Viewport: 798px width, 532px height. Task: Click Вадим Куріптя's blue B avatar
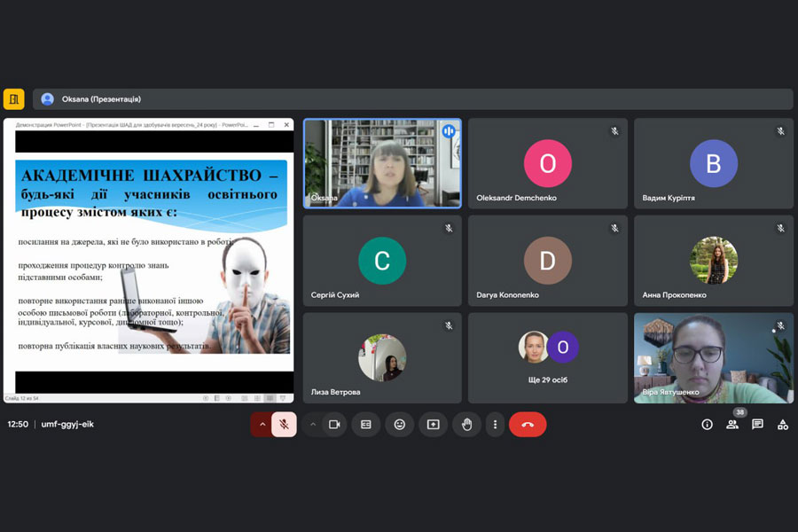pyautogui.click(x=714, y=163)
